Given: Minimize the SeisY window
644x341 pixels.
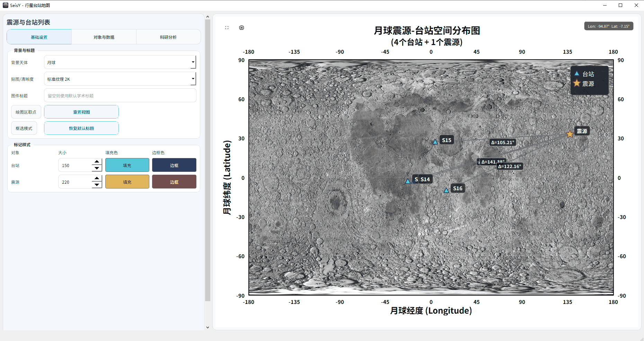Looking at the screenshot, I should [605, 5].
